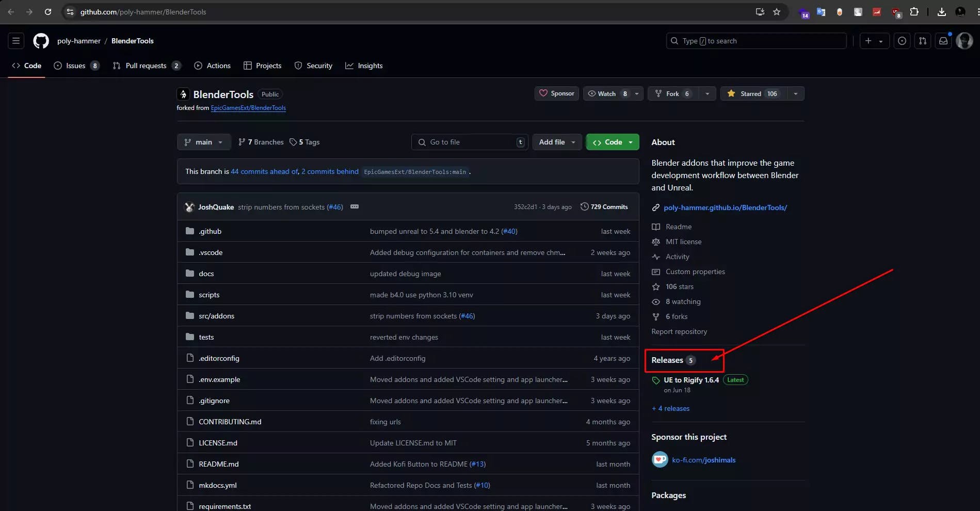Open the .github folder
Screen dimensions: 980x511
coord(210,231)
